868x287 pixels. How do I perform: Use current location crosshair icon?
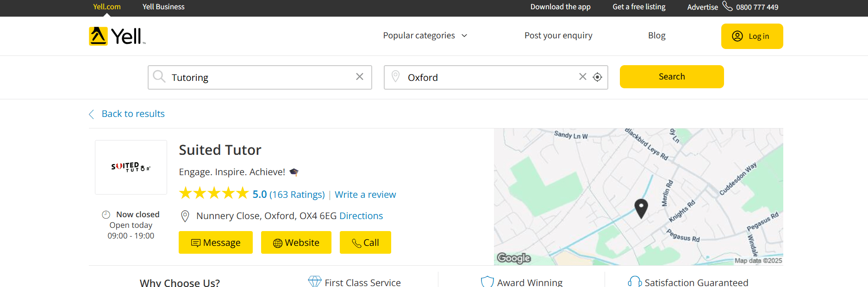coord(598,77)
